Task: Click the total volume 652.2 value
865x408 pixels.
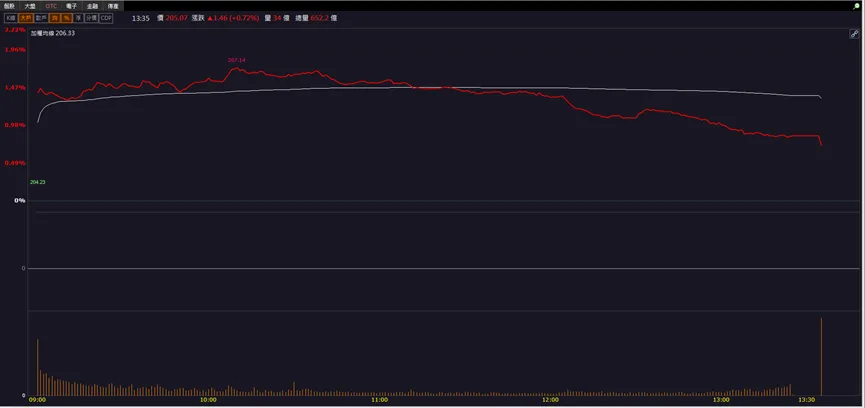Action: (319, 18)
